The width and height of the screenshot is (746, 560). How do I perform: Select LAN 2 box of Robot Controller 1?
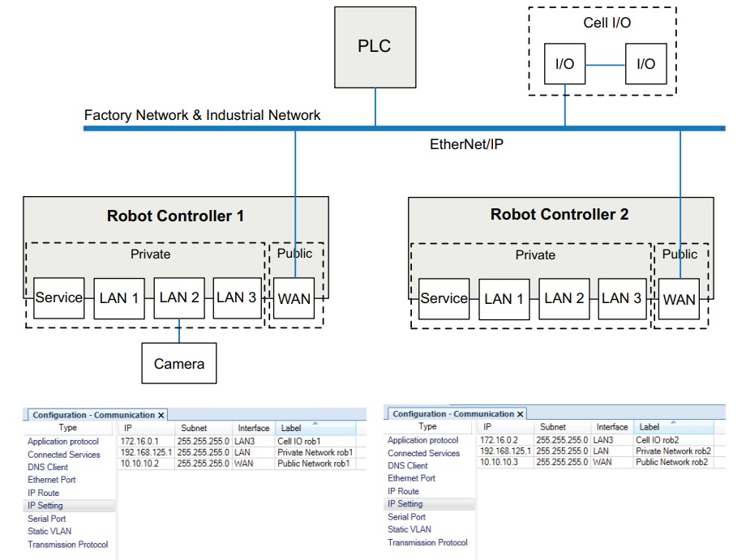click(179, 298)
